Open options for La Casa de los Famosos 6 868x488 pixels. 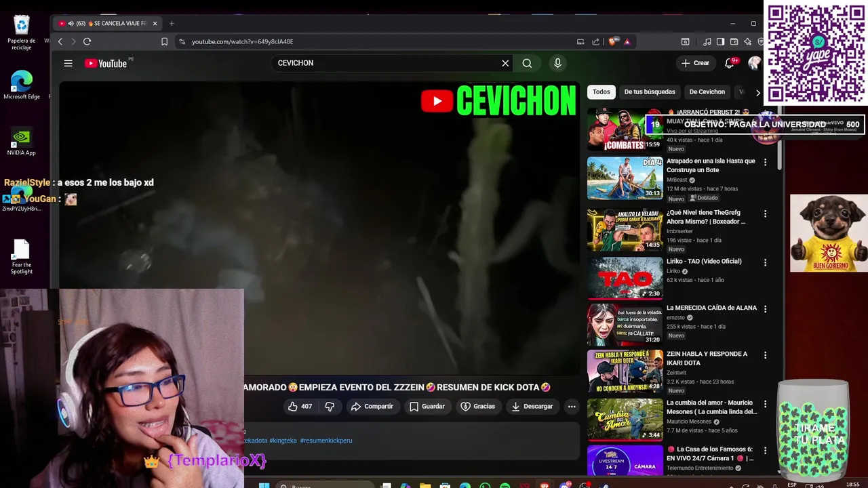pos(765,450)
